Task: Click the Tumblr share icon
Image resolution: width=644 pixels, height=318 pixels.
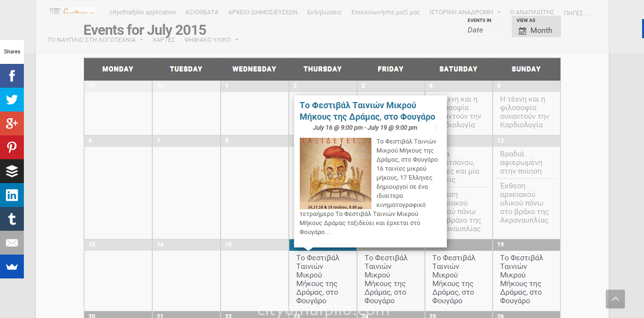Action: pyautogui.click(x=12, y=219)
